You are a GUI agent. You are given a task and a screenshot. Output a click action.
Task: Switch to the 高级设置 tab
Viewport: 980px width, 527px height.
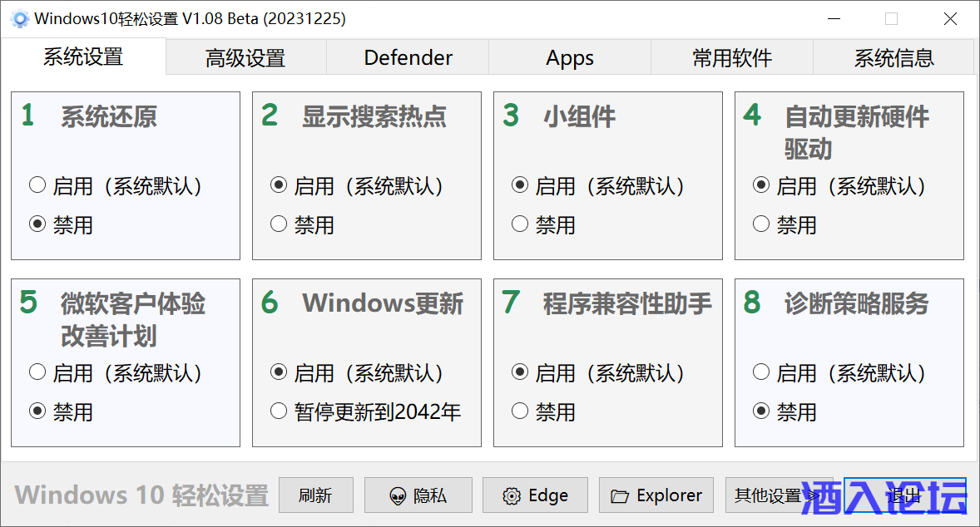tap(245, 58)
